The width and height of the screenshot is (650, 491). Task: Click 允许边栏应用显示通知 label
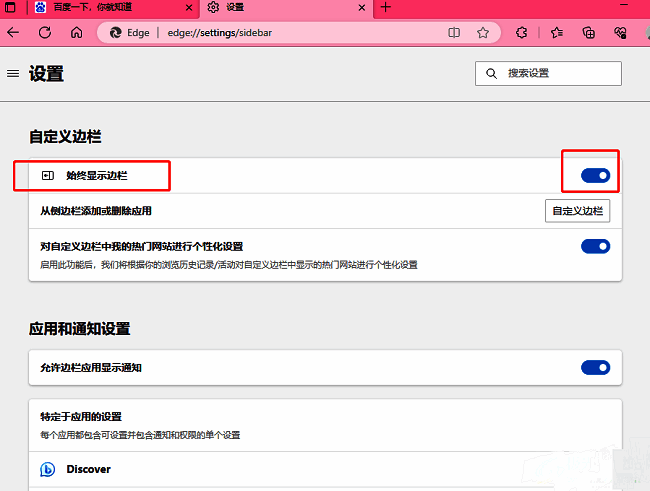pos(91,367)
